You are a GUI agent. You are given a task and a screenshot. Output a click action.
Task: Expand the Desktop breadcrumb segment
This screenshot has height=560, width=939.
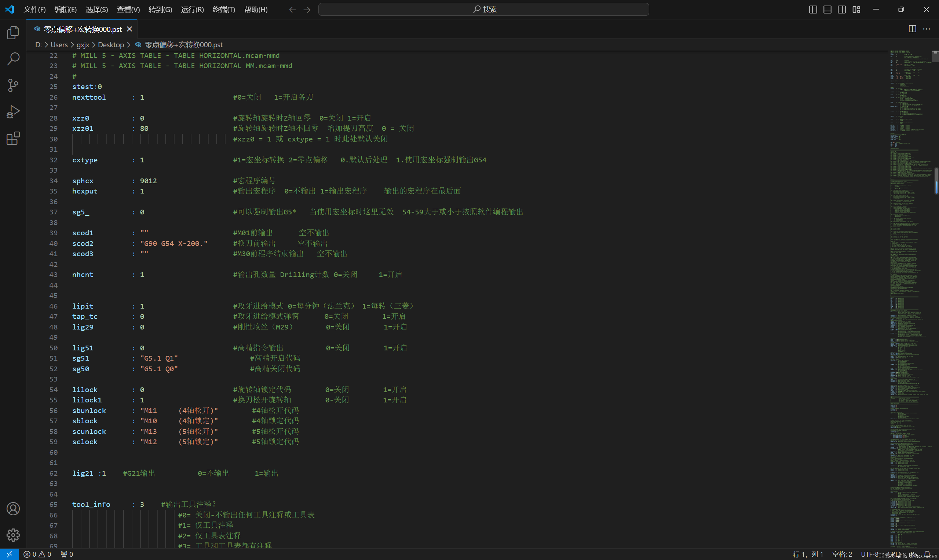pyautogui.click(x=111, y=45)
